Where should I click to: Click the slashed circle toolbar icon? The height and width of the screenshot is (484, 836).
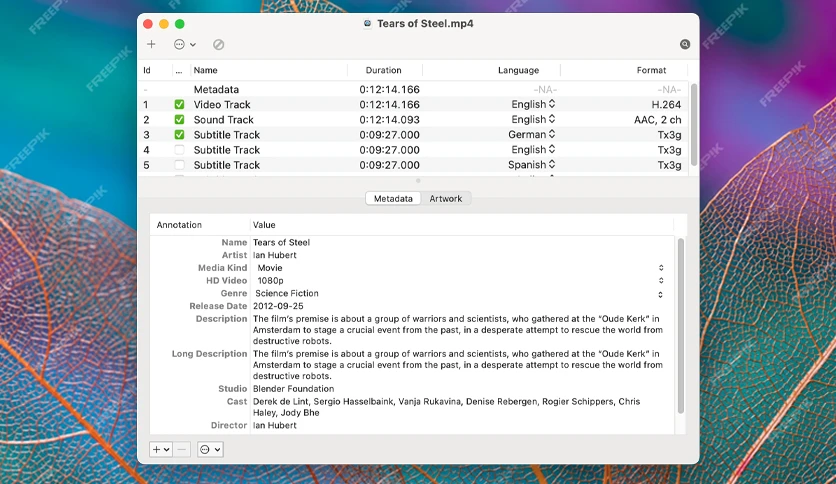219,45
